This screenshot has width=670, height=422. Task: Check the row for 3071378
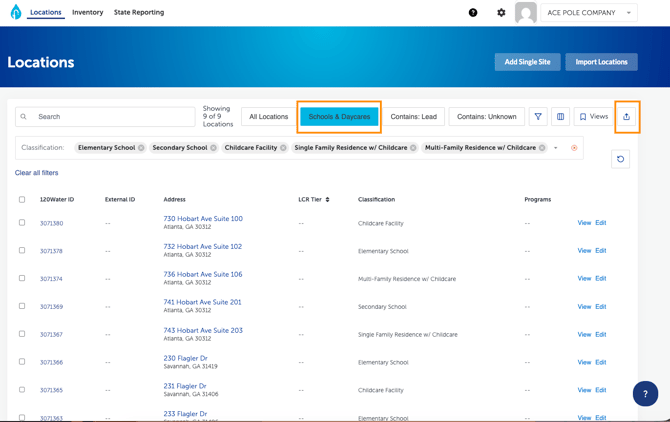pyautogui.click(x=22, y=250)
